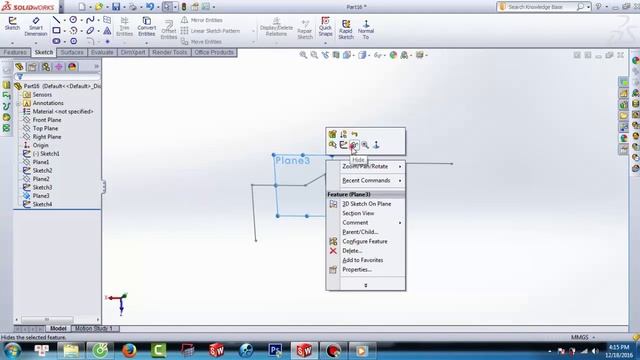
Task: Click Normal To icon in context toolbar
Action: pos(376,145)
